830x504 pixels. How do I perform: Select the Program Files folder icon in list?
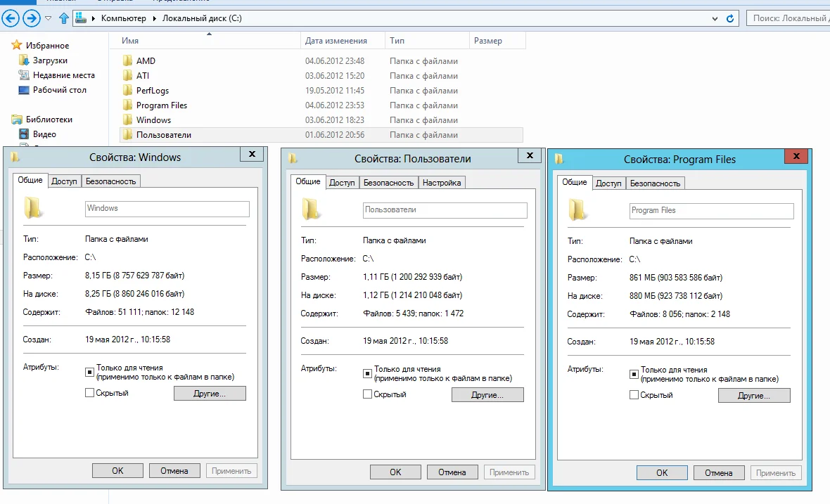coord(127,105)
